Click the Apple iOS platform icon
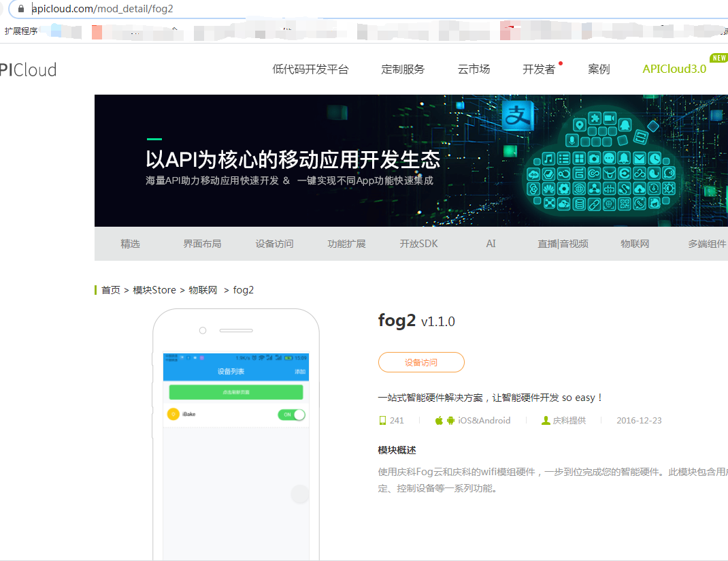This screenshot has height=561, width=728. [x=439, y=421]
